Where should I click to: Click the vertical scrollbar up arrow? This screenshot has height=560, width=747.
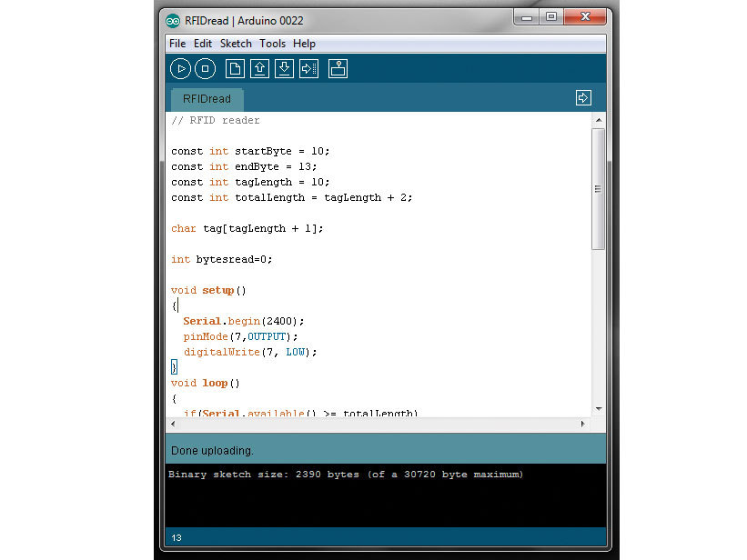(599, 121)
